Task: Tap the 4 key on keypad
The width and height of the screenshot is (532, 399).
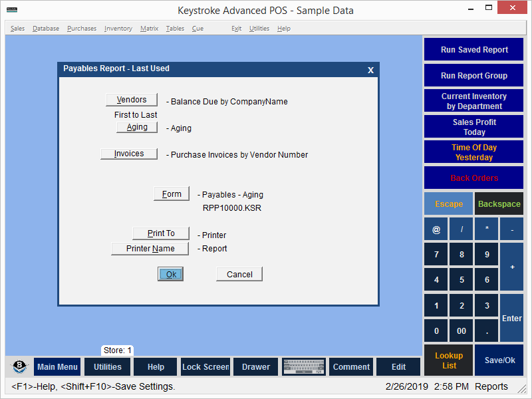Action: tap(436, 280)
